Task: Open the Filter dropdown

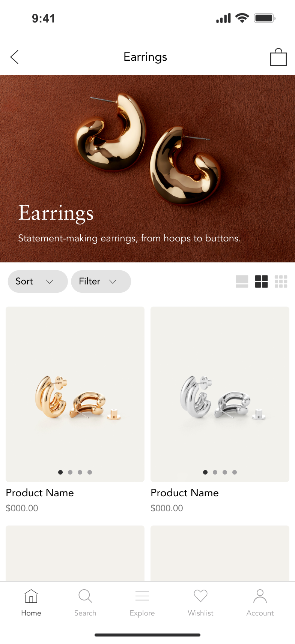Action: tap(101, 282)
